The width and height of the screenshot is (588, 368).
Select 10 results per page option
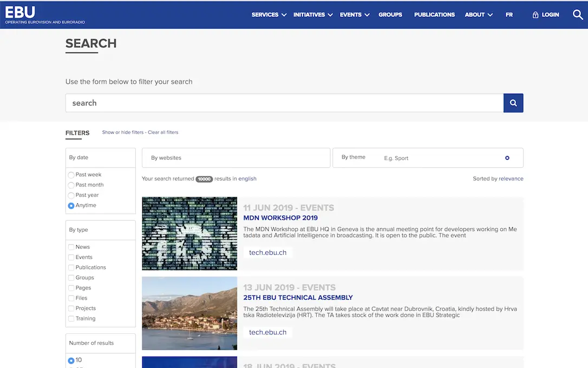[x=71, y=360]
